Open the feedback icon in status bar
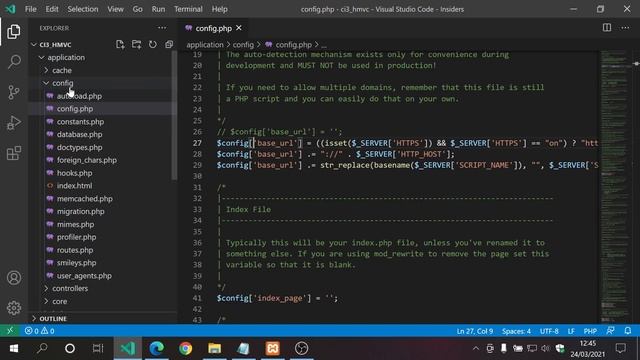This screenshot has width=640, height=360. [x=610, y=331]
